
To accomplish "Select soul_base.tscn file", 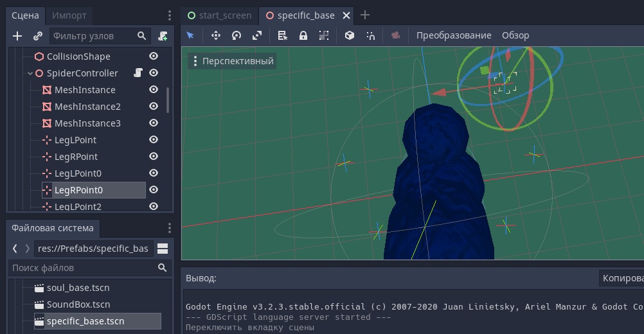I will pos(78,288).
